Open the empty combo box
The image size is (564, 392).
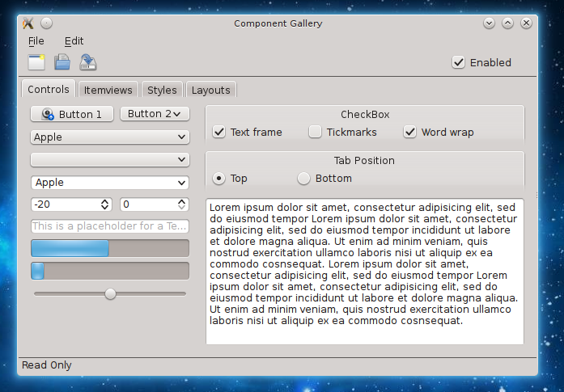click(110, 159)
